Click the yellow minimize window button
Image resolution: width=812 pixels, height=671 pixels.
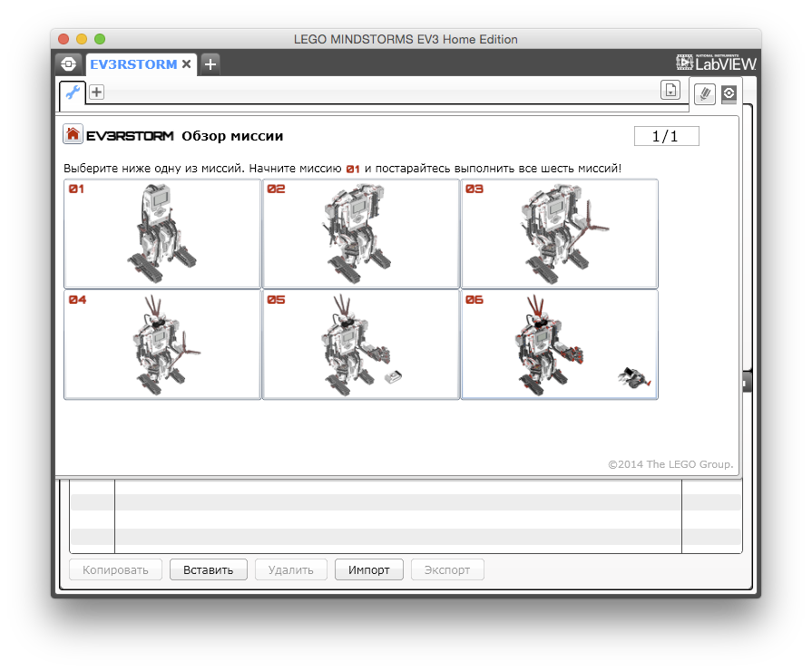[82, 39]
